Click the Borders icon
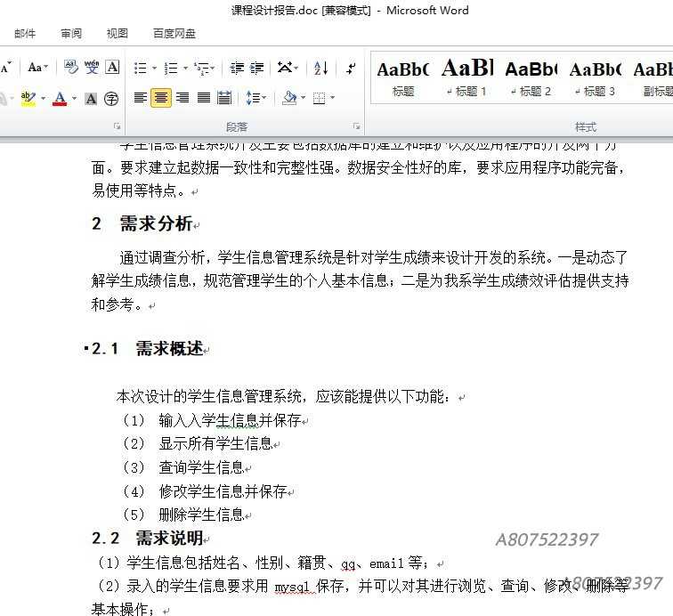This screenshot has width=673, height=616. point(319,98)
